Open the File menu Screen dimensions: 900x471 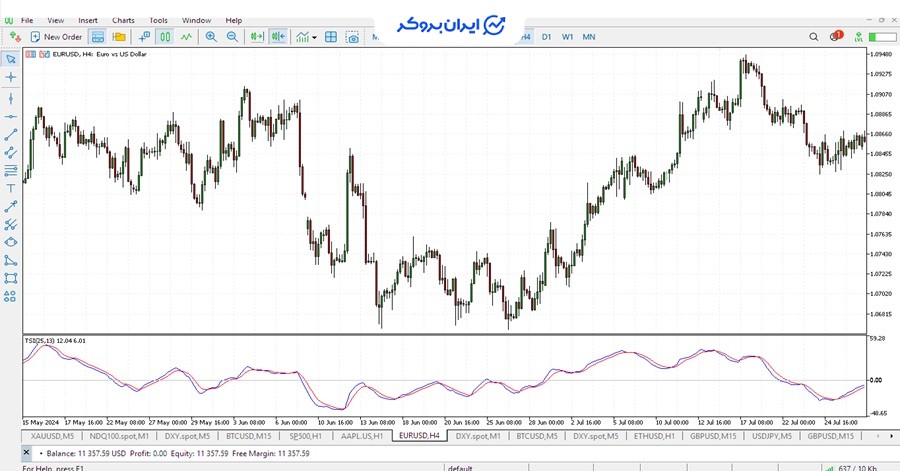(27, 20)
